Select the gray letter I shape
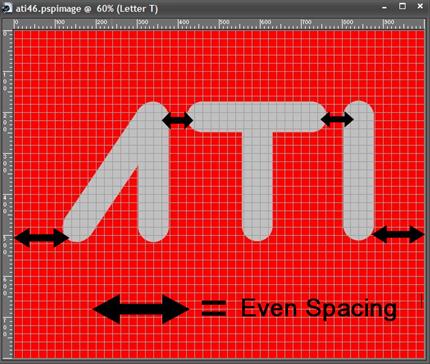Screen dimensions: 430x364 point(358,170)
